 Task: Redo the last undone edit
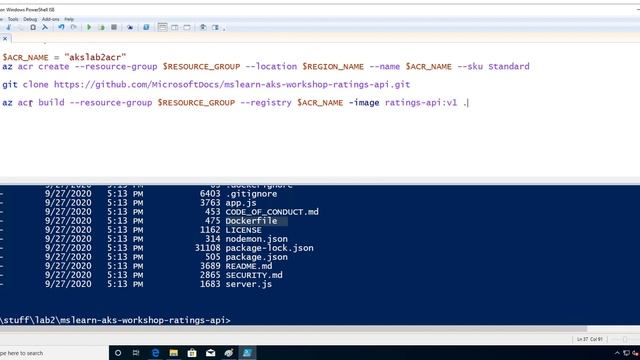point(73,27)
